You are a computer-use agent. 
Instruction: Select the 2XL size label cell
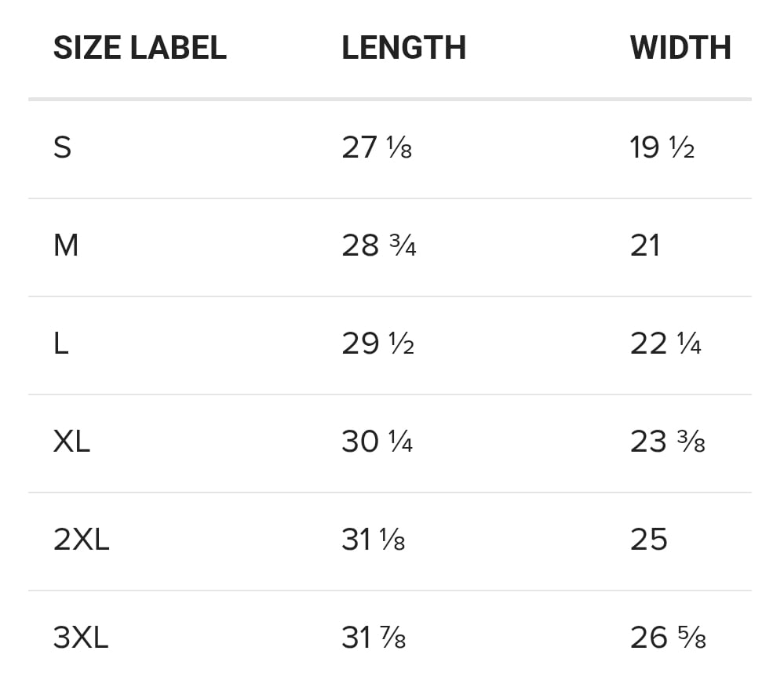pyautogui.click(x=81, y=540)
